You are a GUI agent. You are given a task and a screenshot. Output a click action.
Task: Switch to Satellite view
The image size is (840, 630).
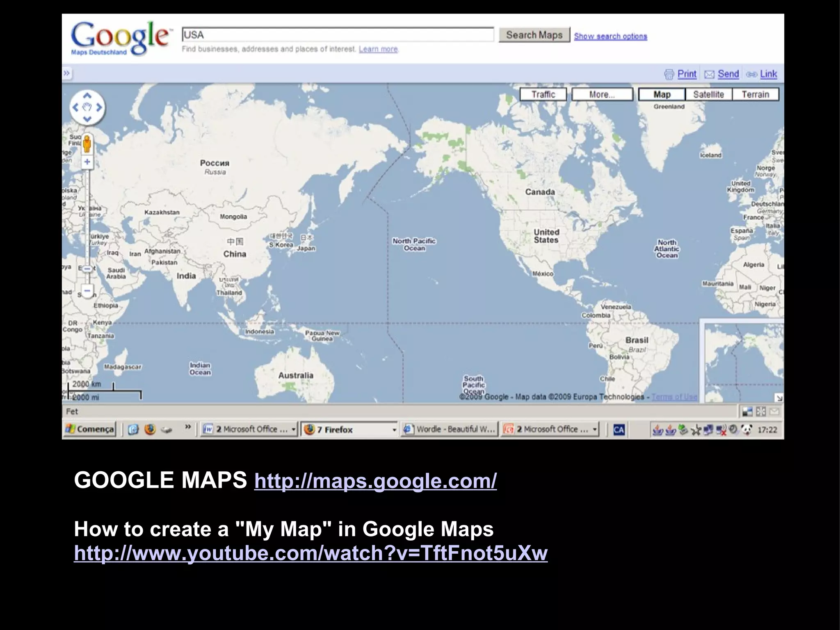pos(708,94)
